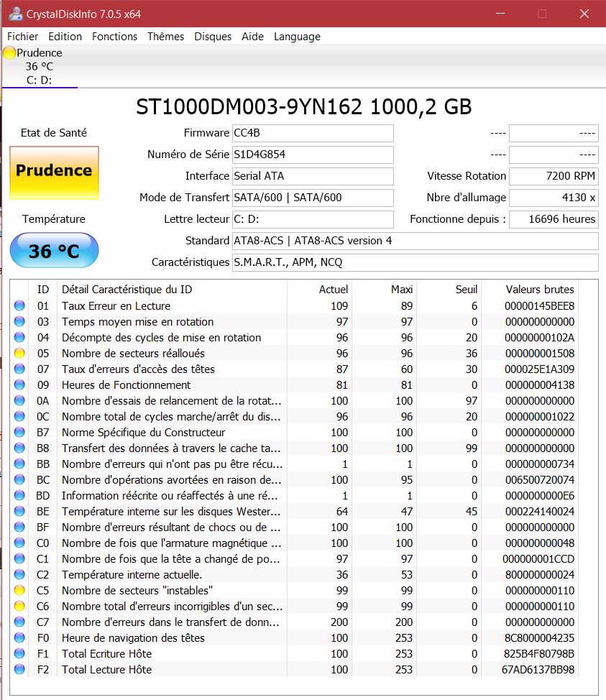606x700 pixels.
Task: Click blue status icon for Total Lecture Hôte
Action: [x=19, y=670]
